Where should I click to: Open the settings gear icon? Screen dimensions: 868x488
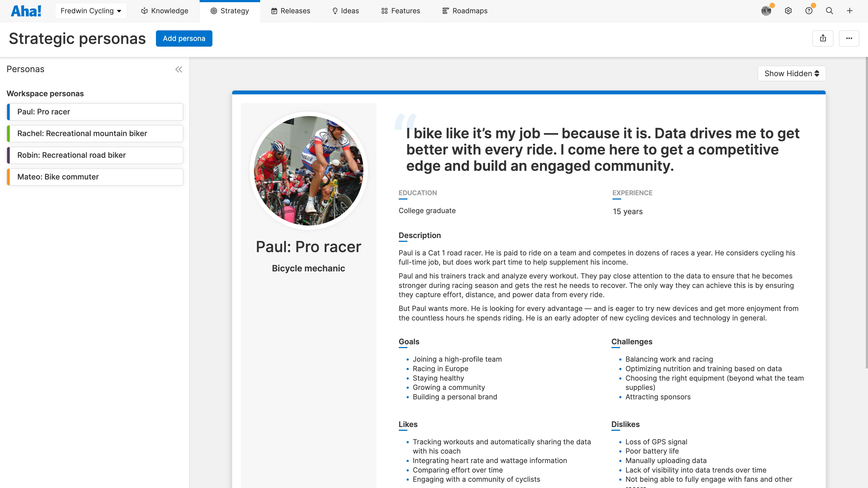(788, 11)
